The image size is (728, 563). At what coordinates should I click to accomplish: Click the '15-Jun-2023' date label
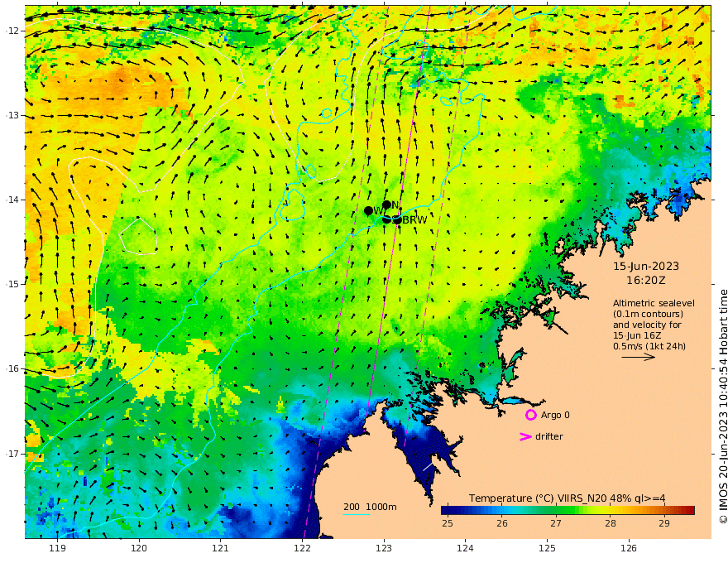tap(646, 267)
